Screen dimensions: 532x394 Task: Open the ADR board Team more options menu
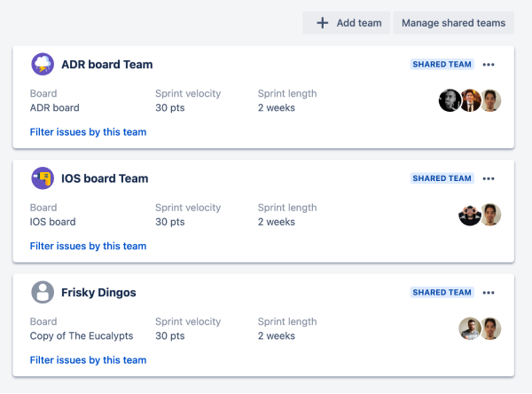(489, 65)
